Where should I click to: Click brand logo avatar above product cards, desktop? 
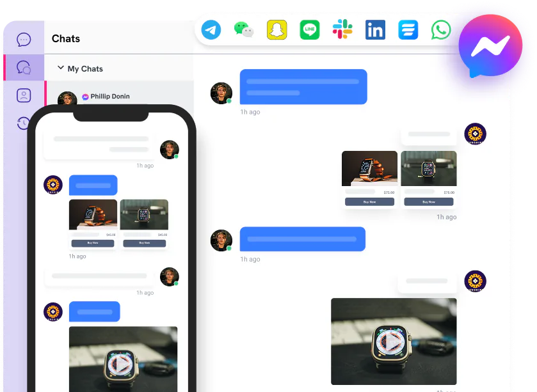(x=476, y=134)
